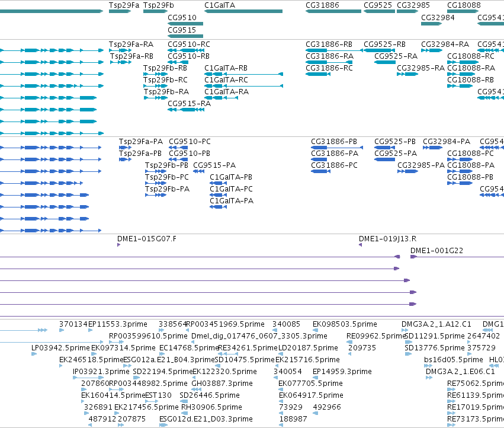The image size is (504, 428).
Task: Select the Tsp29Fb gene label
Action: [159, 5]
